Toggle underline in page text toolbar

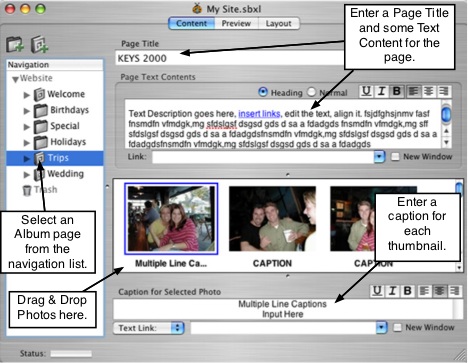coord(366,91)
